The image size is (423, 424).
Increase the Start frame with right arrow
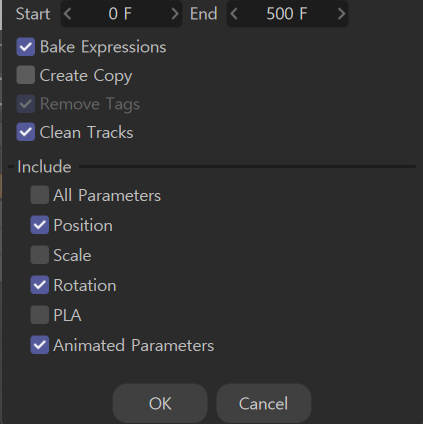coord(175,14)
